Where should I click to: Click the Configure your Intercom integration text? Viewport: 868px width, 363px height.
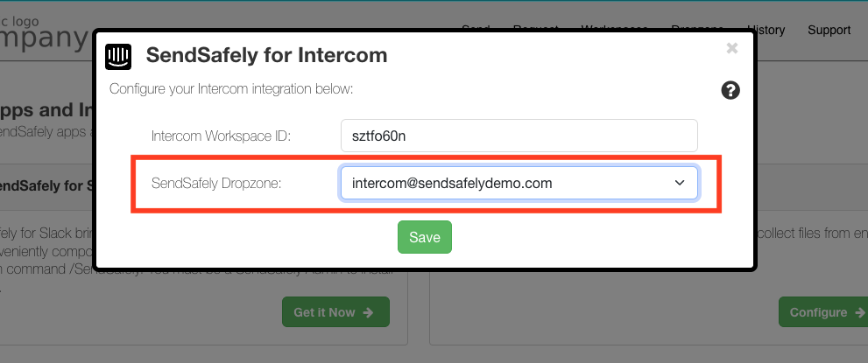231,89
